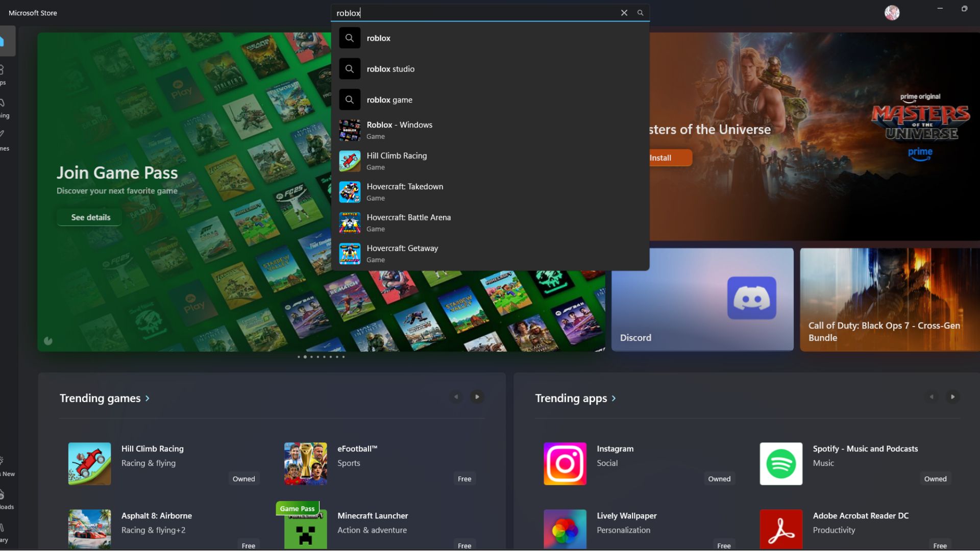The image size is (980, 551).
Task: Click Spotify - Music and Podcasts title
Action: click(865, 449)
